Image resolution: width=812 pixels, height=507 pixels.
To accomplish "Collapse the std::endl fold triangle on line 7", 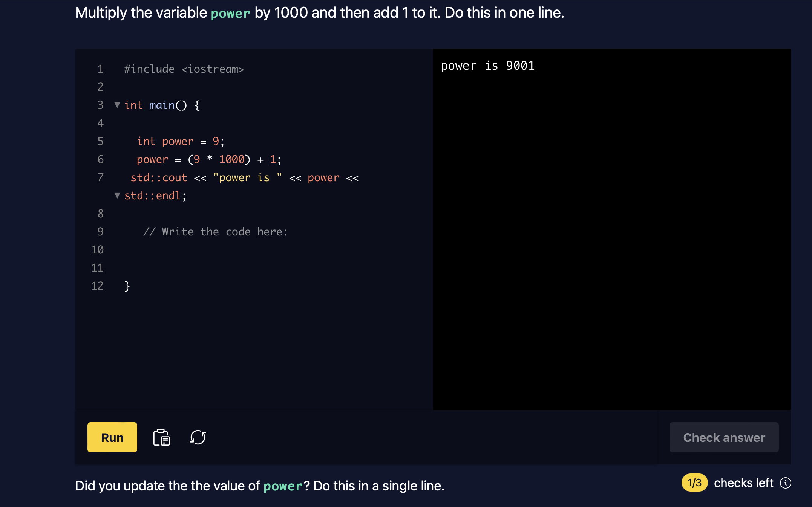I will [x=117, y=196].
